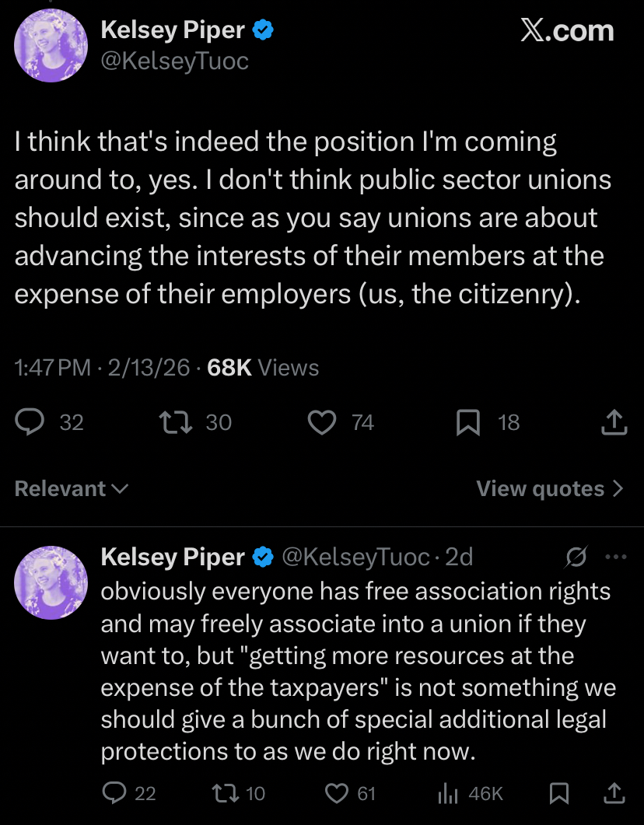Screen dimensions: 644x825
Task: Reply to the second post with 22 replies
Action: tap(115, 793)
